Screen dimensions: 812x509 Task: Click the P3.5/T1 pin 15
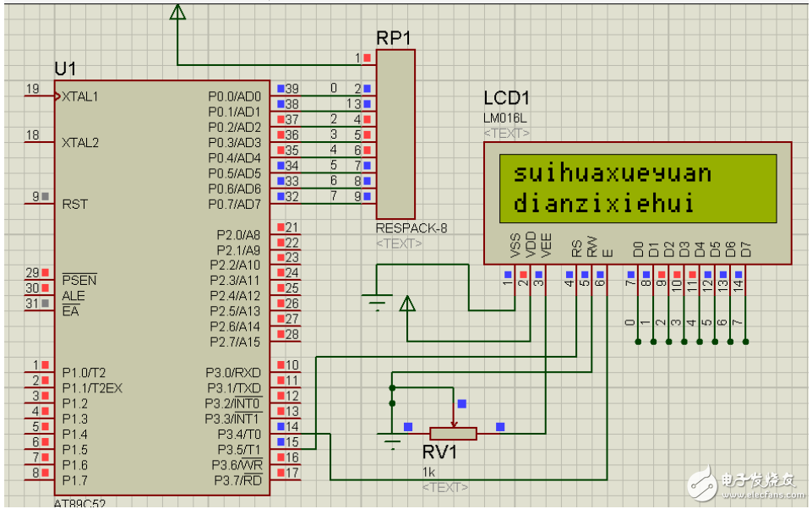(286, 442)
